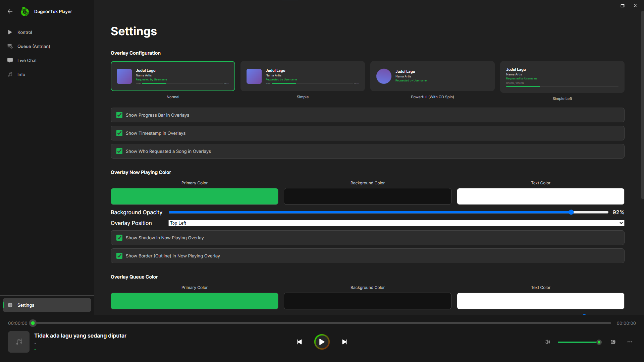Disable Show Shadow in Now Playing Overlay
This screenshot has height=362, width=644.
point(119,238)
